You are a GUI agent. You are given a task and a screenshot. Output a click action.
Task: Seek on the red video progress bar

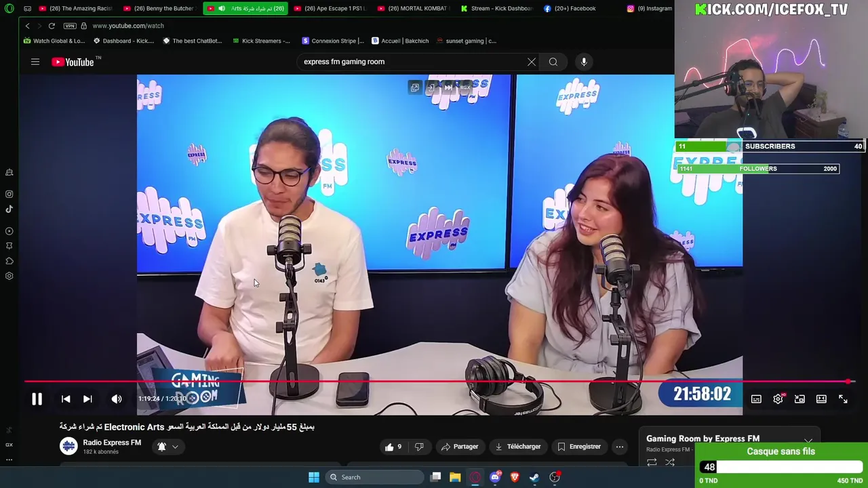pyautogui.click(x=439, y=382)
